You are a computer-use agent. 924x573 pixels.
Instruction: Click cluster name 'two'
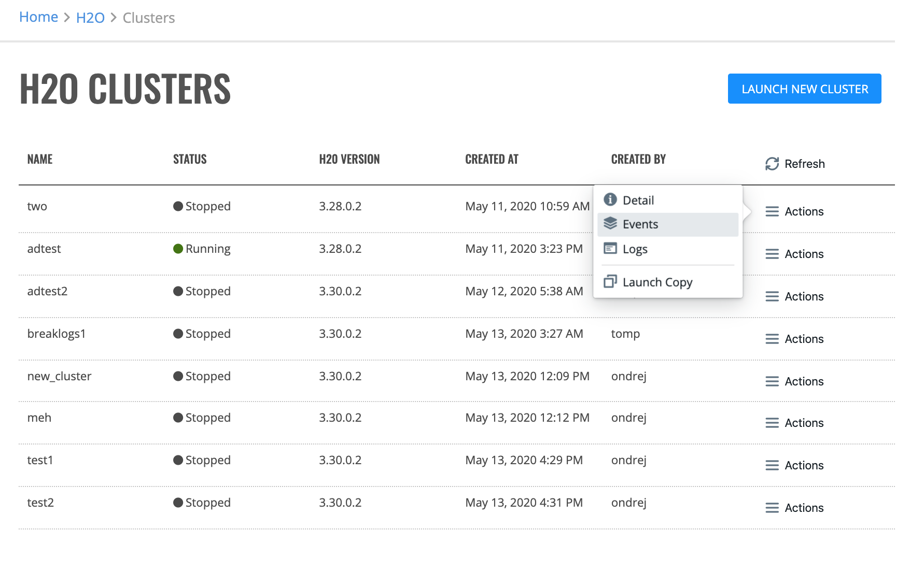(37, 206)
